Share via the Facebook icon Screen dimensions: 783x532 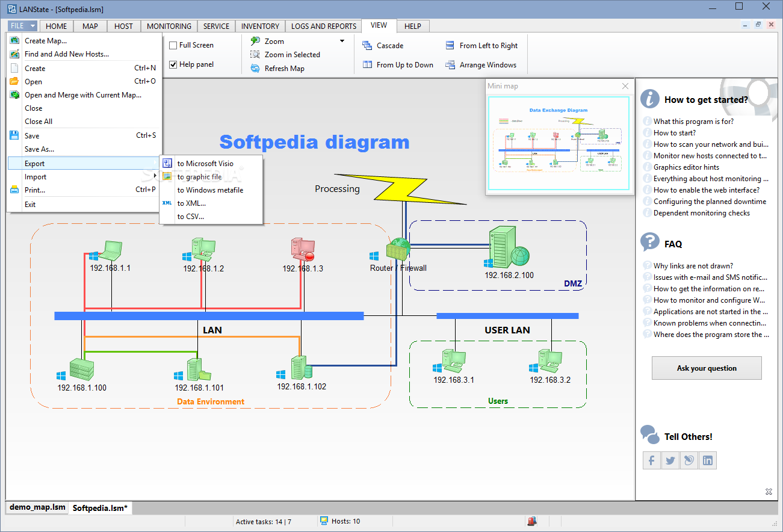tap(652, 460)
